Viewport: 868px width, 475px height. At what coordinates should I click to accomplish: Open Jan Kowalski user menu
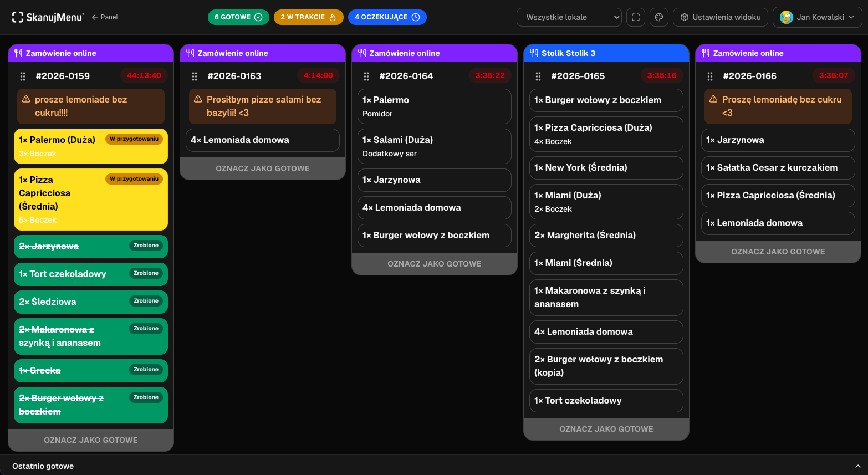(x=818, y=17)
